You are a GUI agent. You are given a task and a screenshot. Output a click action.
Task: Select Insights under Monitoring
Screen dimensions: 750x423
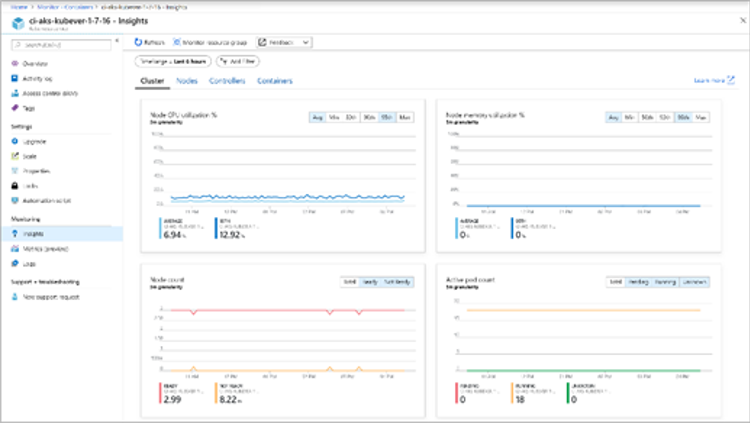pos(62,234)
